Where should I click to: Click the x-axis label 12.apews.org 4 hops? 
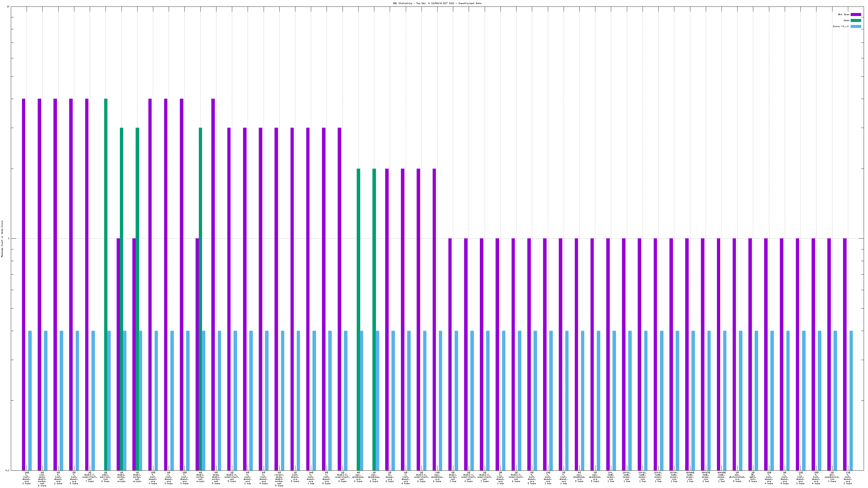point(390,477)
